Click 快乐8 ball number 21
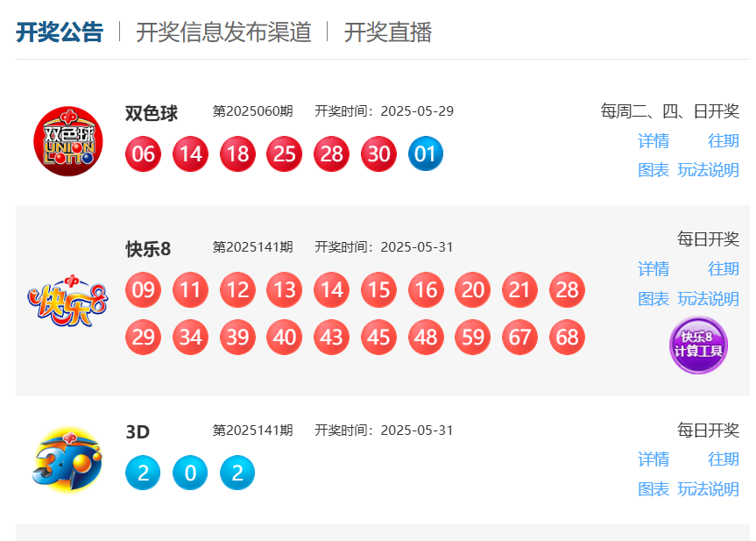 click(519, 290)
